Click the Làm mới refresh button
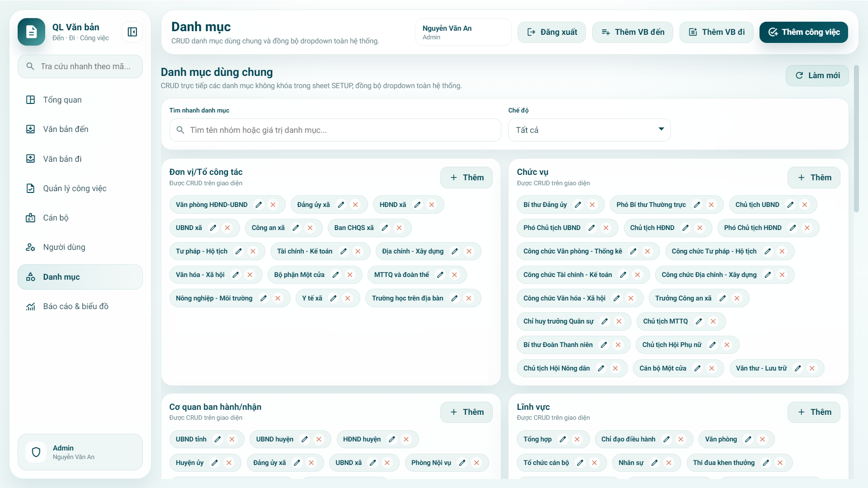The image size is (868, 488). (817, 75)
